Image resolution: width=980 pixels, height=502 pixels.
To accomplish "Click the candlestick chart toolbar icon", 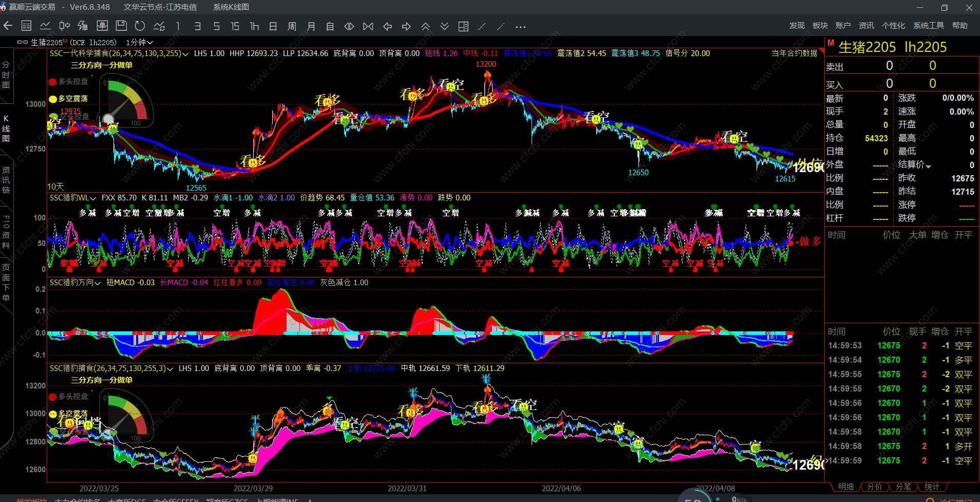I will [x=64, y=26].
